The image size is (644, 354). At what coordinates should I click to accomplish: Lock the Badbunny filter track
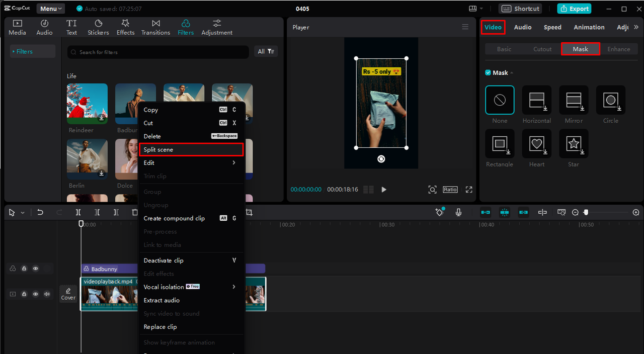pyautogui.click(x=24, y=269)
